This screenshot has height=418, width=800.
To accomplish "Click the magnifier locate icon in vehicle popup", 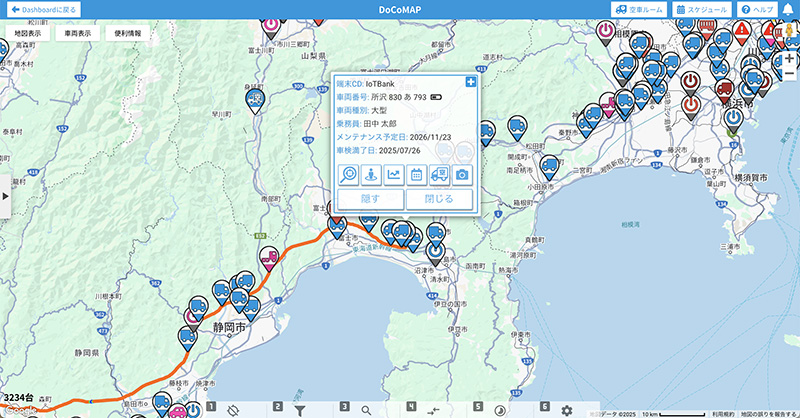I will pos(349,174).
